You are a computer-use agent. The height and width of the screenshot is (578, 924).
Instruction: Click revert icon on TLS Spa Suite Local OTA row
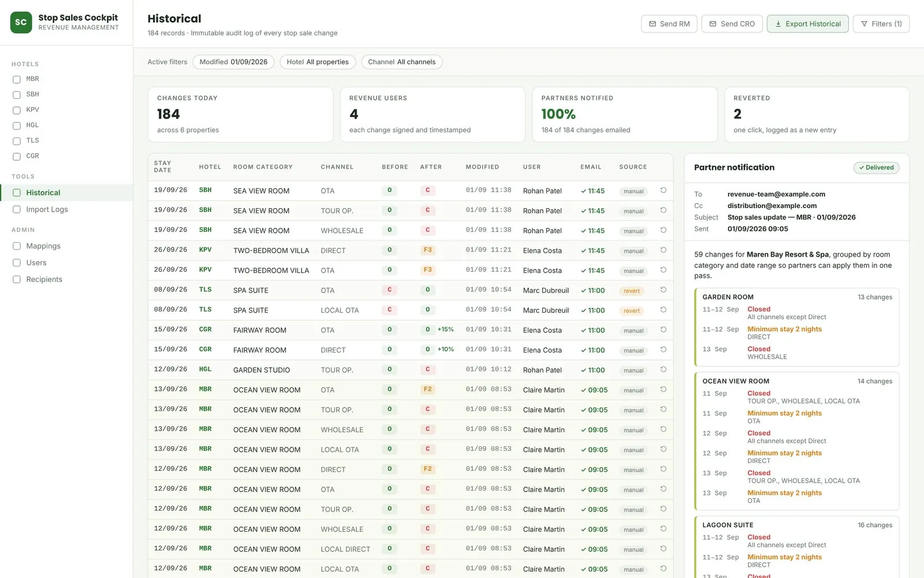point(663,310)
